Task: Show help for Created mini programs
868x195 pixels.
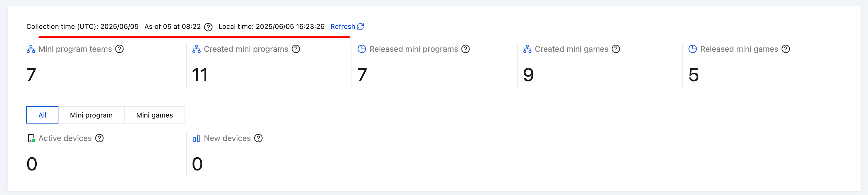Action: [x=296, y=49]
